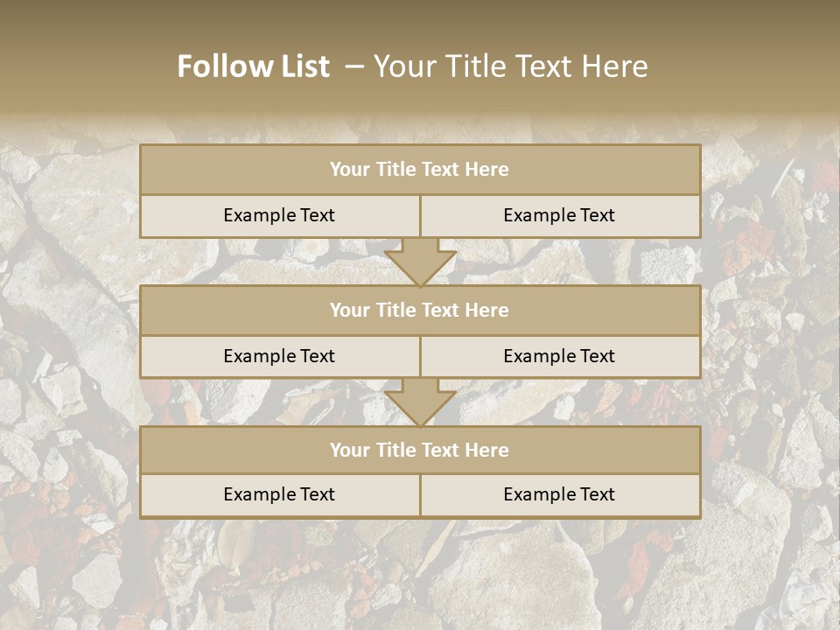Click the dash separator in the slide heading
Viewport: 840px width, 630px height.
(354, 67)
